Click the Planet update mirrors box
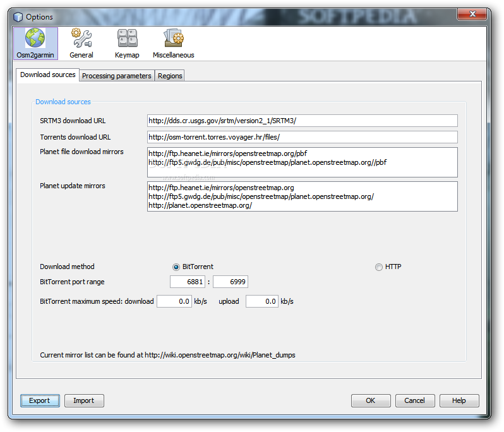The image size is (504, 432). coord(302,196)
